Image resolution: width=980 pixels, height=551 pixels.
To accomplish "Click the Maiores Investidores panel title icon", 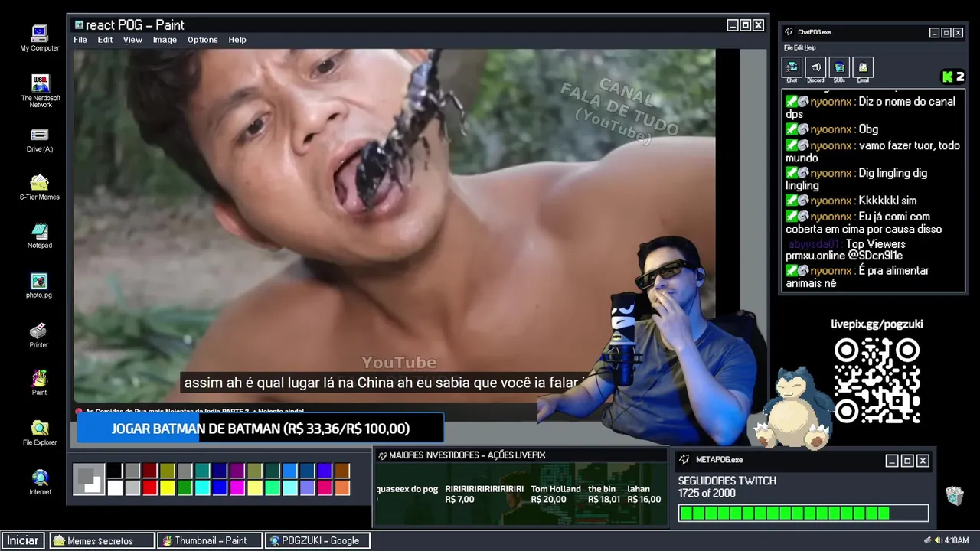I will coord(382,455).
